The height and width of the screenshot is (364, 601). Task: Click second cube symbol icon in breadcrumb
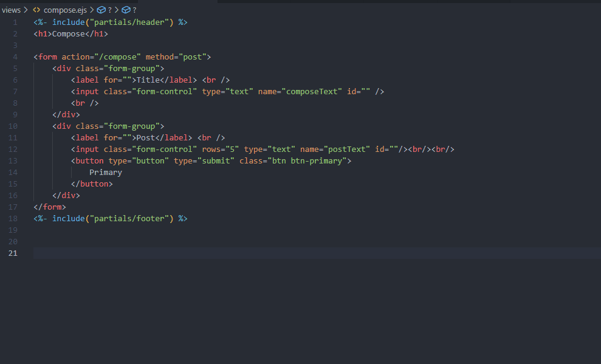[126, 10]
